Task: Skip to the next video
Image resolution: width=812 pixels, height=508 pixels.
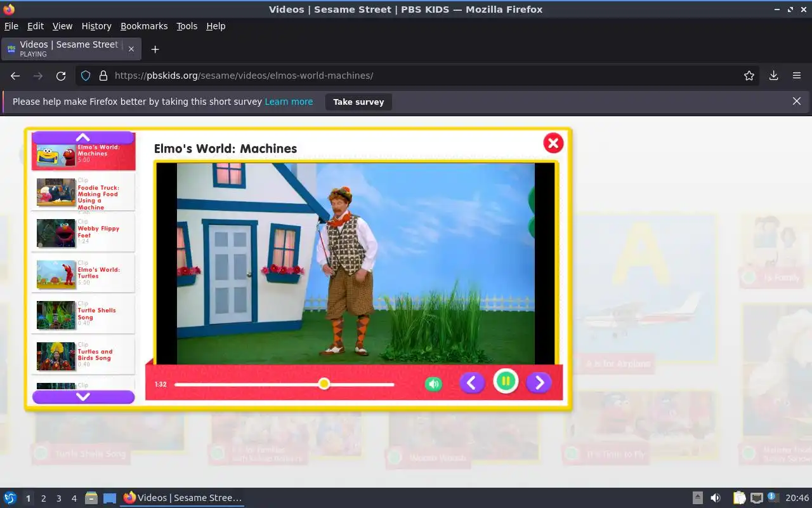Action: coord(539,383)
